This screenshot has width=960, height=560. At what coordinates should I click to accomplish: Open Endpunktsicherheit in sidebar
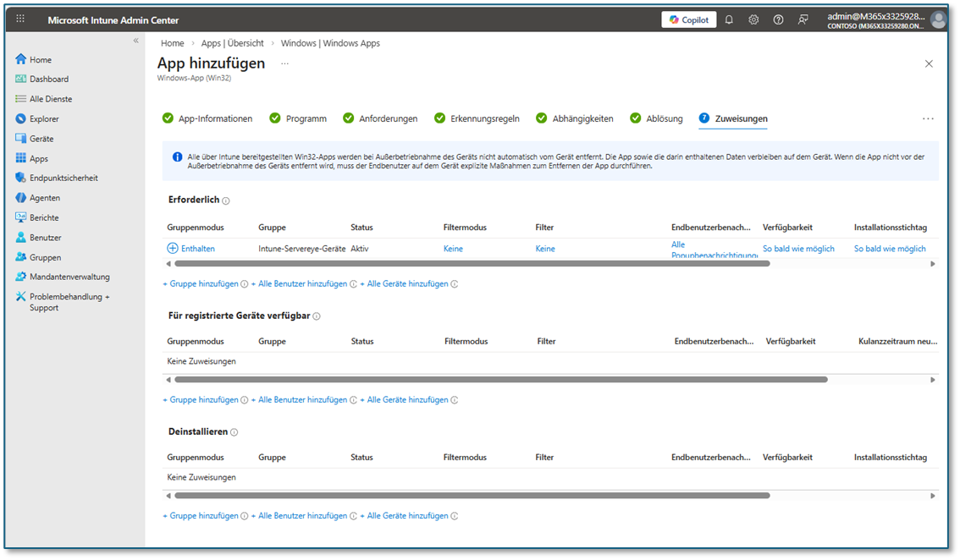click(63, 178)
